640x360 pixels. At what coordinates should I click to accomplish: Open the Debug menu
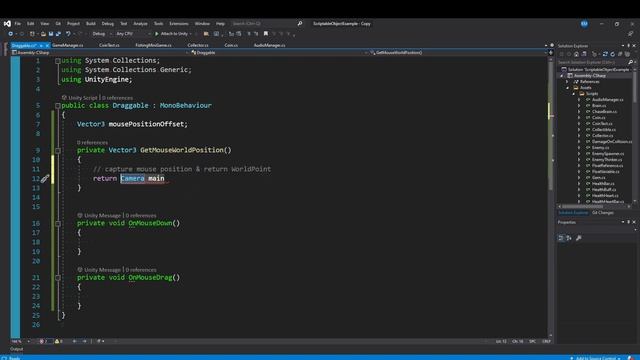(x=108, y=24)
